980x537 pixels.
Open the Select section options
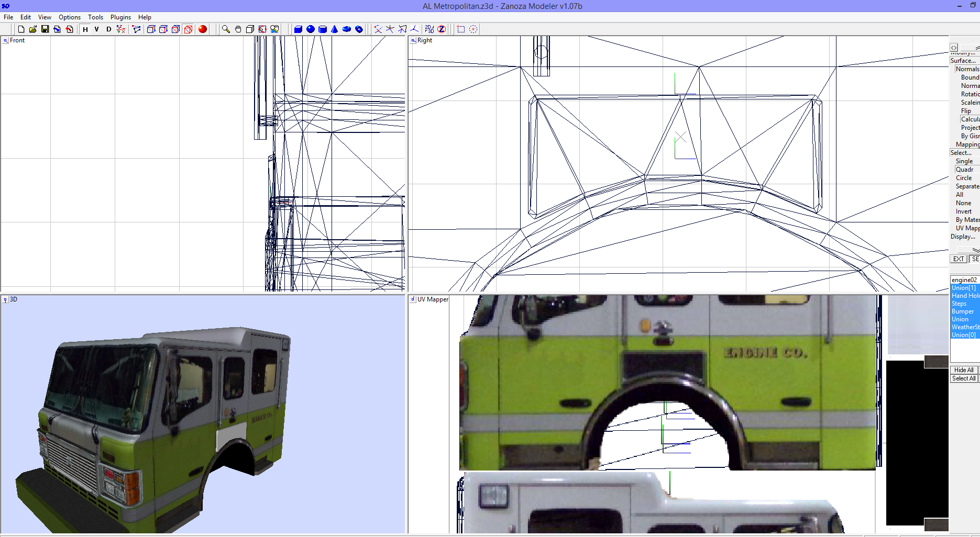click(x=960, y=152)
